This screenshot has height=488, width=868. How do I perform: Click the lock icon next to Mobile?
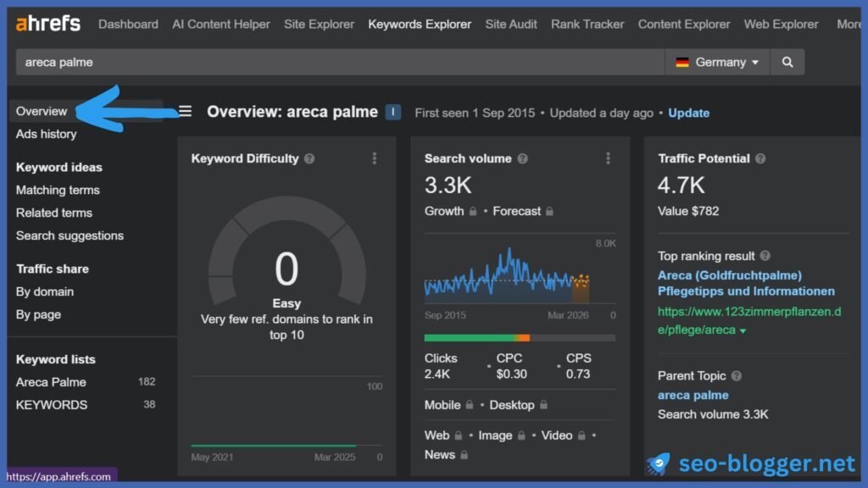click(x=470, y=405)
